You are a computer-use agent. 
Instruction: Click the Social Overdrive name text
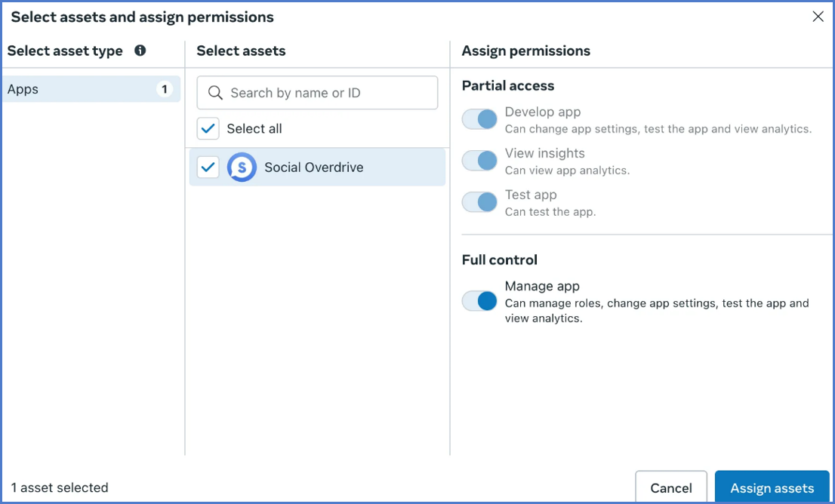313,167
